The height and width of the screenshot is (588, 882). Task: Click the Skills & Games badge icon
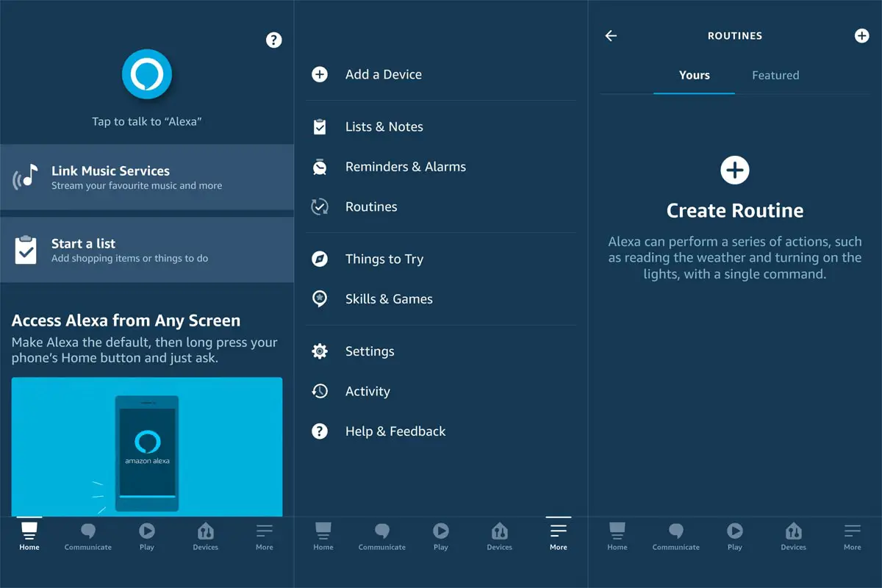320,299
